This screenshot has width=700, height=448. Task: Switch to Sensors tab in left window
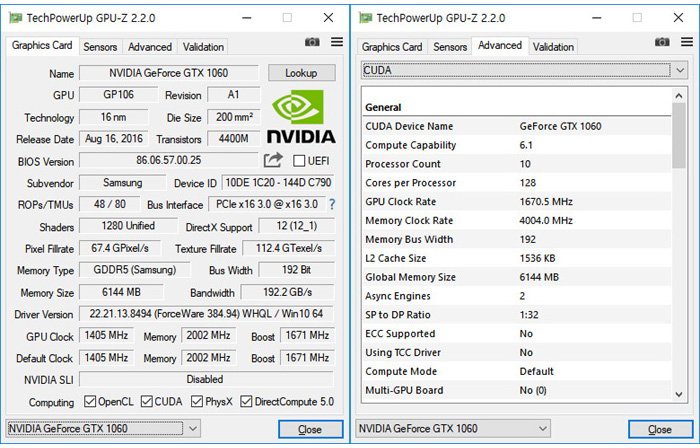[100, 47]
